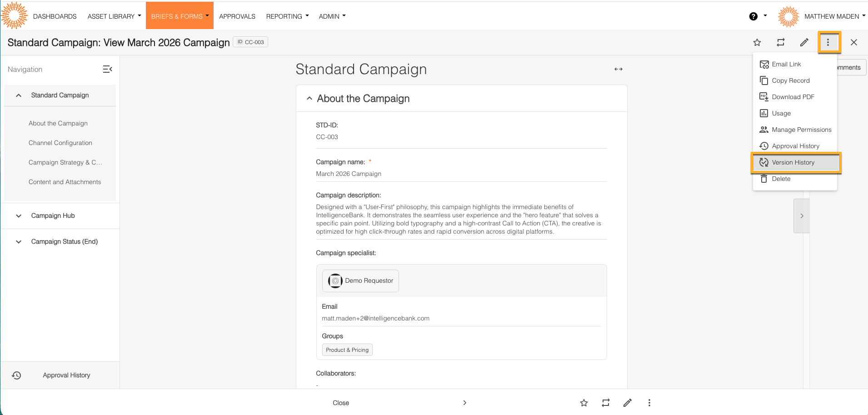868x415 pixels.
Task: Open the Asset Library dropdown
Action: point(114,16)
